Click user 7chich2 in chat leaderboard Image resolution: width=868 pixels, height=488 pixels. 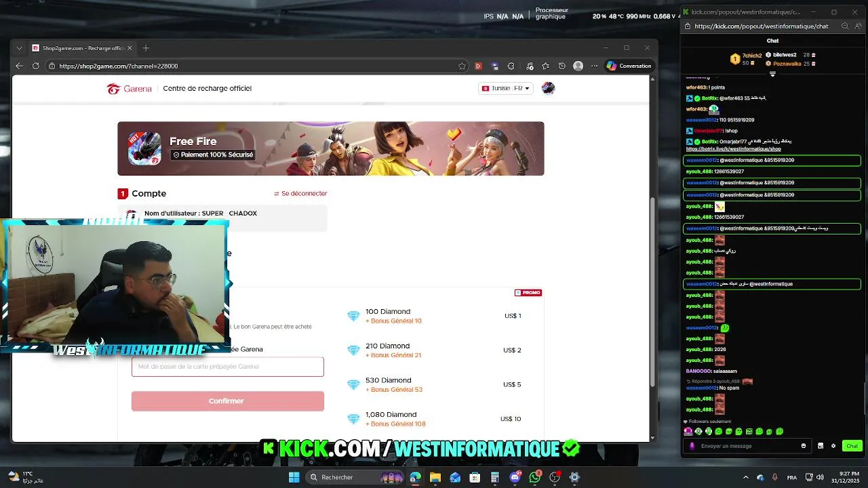[752, 56]
